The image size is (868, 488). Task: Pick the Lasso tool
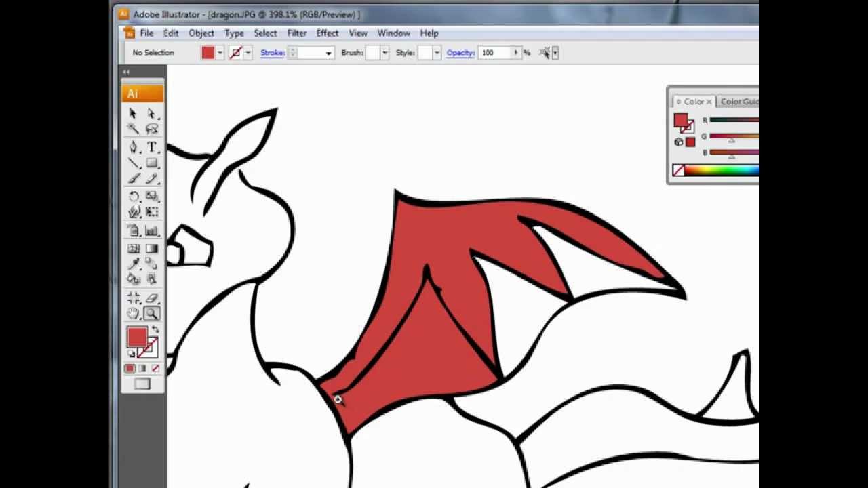151,129
